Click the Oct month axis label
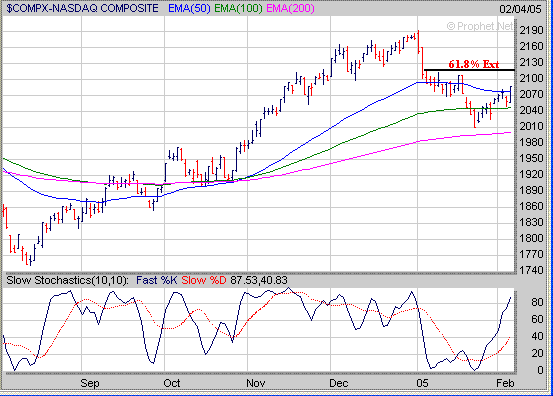The height and width of the screenshot is (396, 553). pos(172,383)
